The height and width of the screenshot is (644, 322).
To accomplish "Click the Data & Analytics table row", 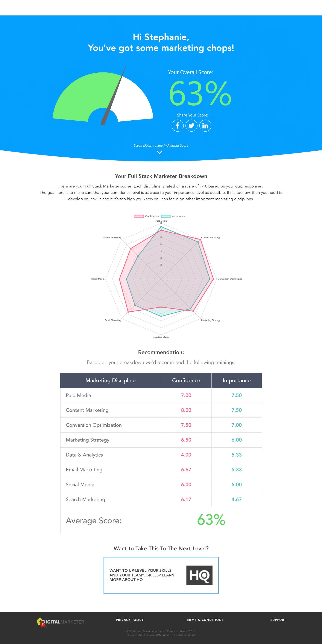I will click(161, 455).
